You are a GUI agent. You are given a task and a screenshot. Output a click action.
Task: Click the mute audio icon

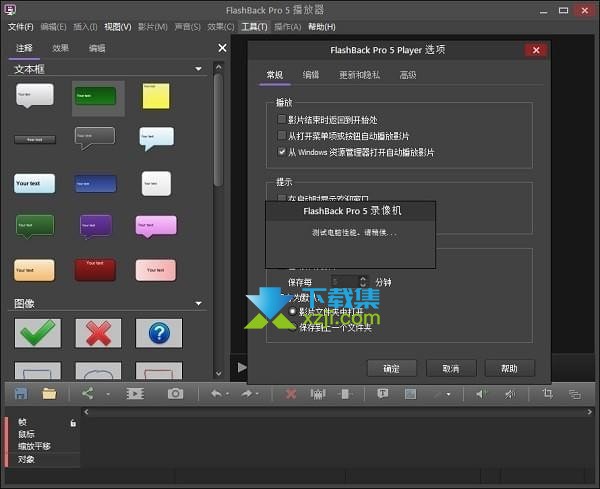(510, 394)
